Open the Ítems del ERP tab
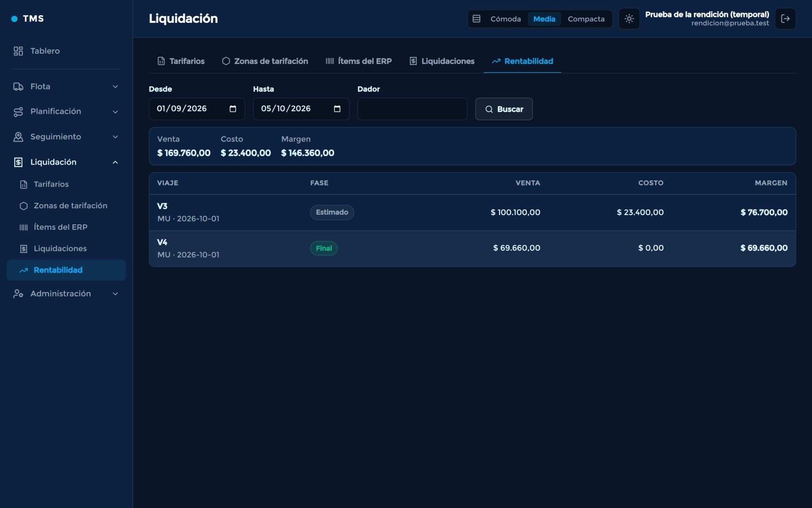This screenshot has width=812, height=508. [359, 61]
